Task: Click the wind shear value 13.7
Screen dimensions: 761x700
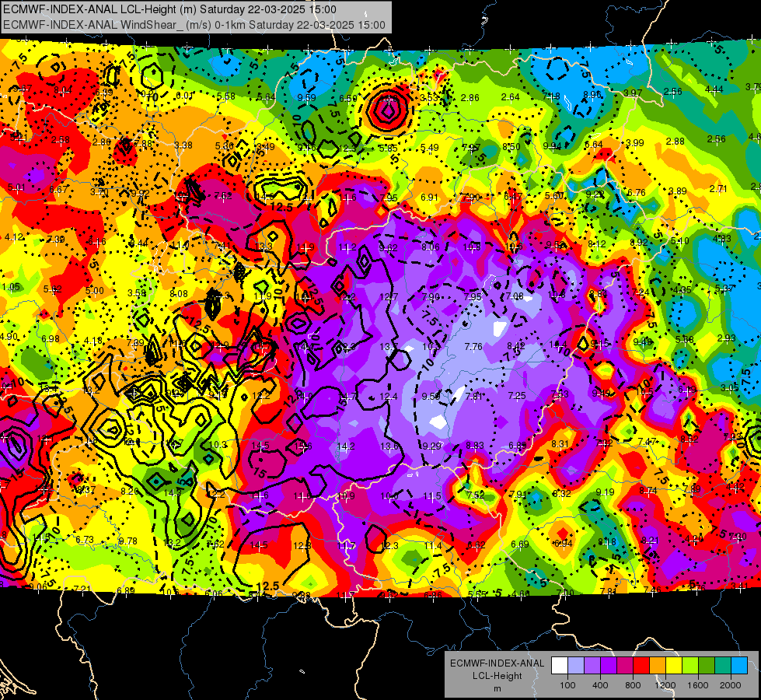Action: coord(389,346)
